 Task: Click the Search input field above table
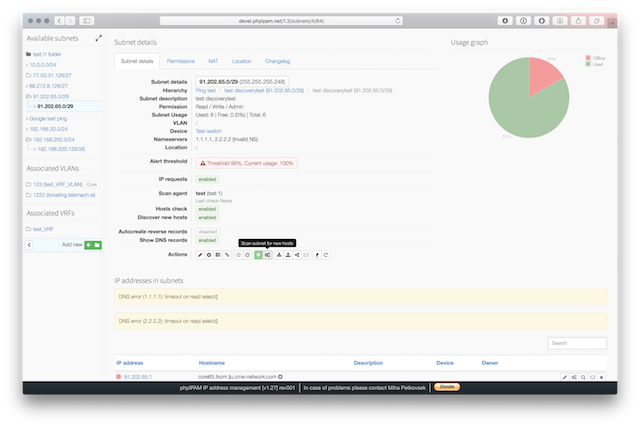[576, 343]
